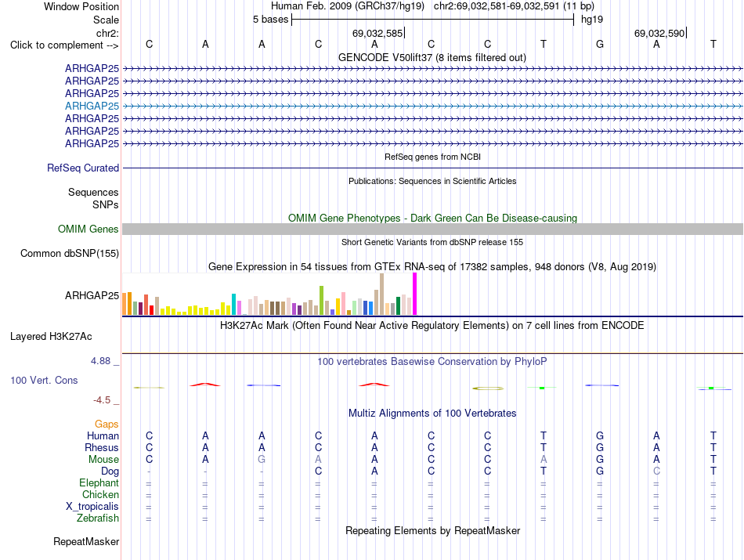Click the light-blue highlighted ARHGAP25 transcript label
The height and width of the screenshot is (560, 744).
click(x=92, y=106)
